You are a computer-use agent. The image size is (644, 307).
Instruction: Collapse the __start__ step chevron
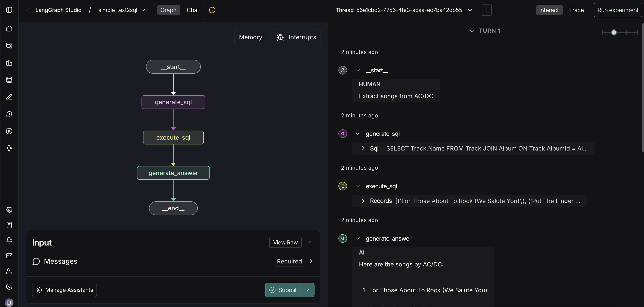click(357, 70)
